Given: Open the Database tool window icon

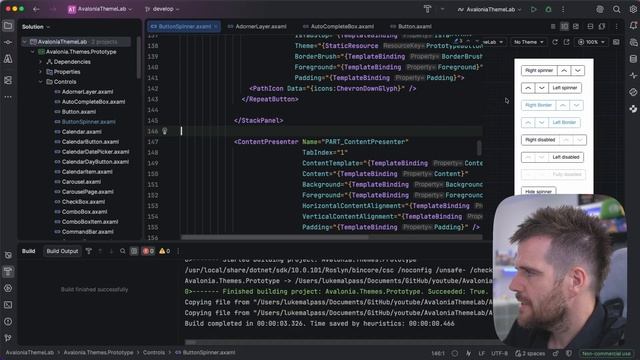Looking at the screenshot, I should click(633, 59).
